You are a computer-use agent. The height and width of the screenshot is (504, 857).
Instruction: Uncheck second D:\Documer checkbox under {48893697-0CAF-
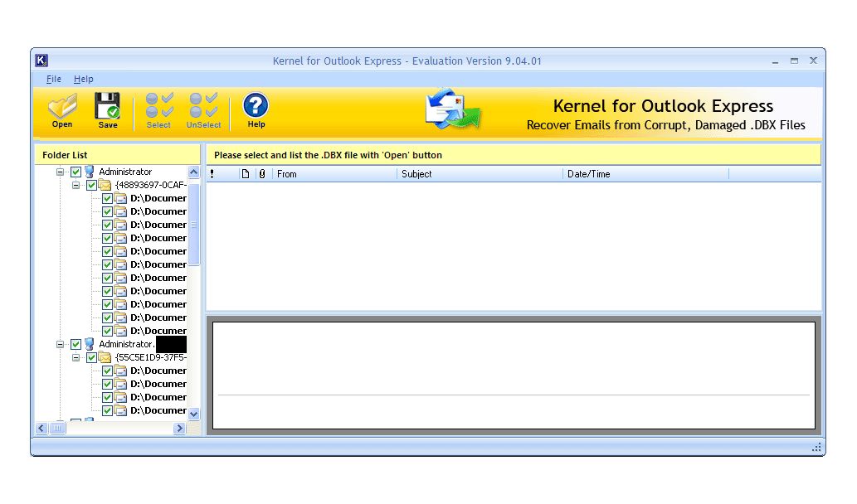click(108, 212)
